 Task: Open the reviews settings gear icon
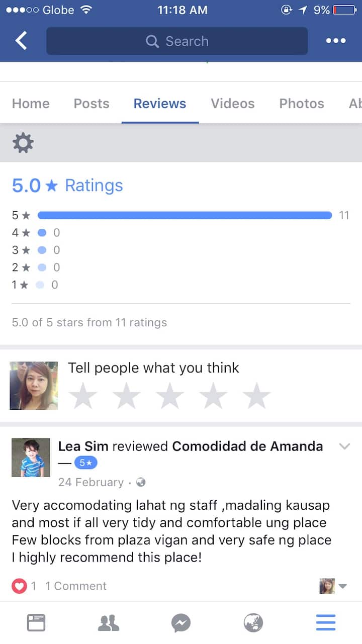point(23,143)
